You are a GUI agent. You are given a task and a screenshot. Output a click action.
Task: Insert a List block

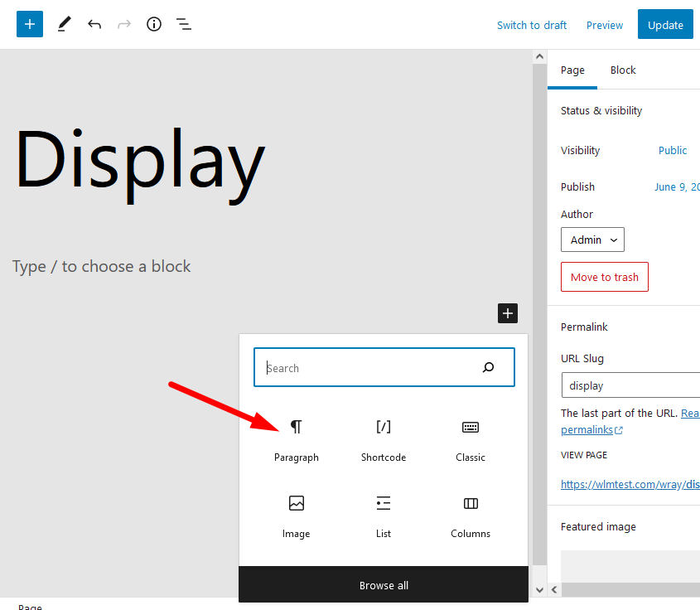(x=384, y=516)
